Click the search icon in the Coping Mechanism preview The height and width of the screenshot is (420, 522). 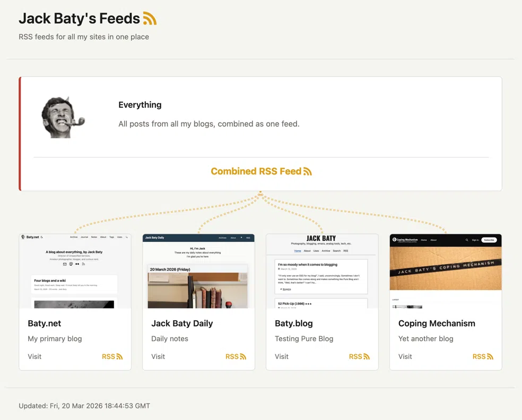[467, 240]
